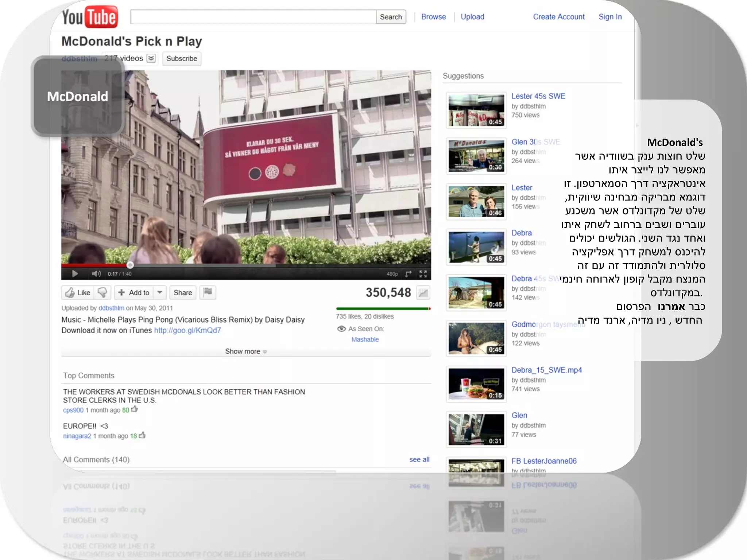
Task: Change 480p video quality setting
Action: (392, 274)
